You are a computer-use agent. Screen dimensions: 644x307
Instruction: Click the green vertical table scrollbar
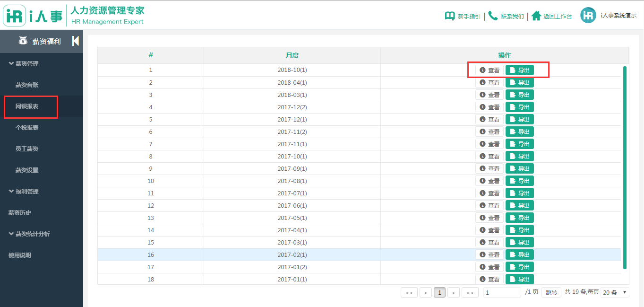(x=625, y=167)
